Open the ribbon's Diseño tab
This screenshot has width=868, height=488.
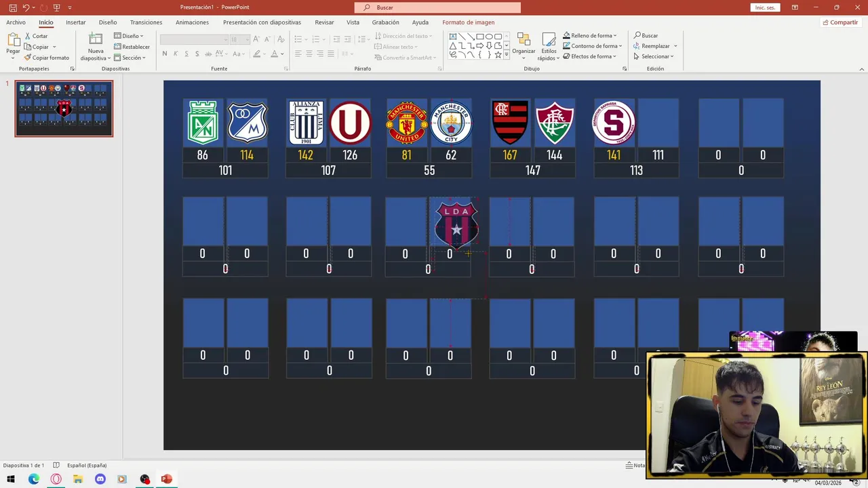108,22
